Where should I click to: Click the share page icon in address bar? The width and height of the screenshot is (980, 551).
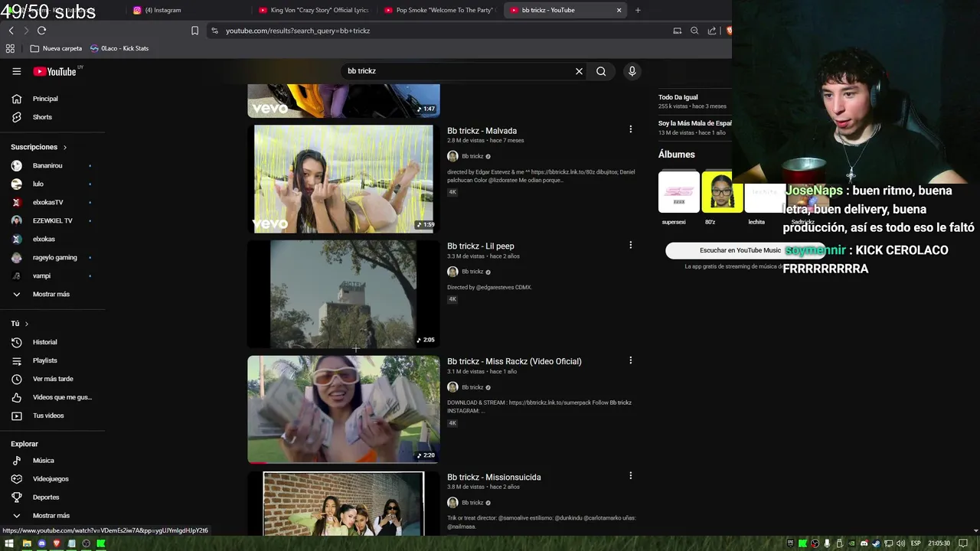click(x=712, y=31)
